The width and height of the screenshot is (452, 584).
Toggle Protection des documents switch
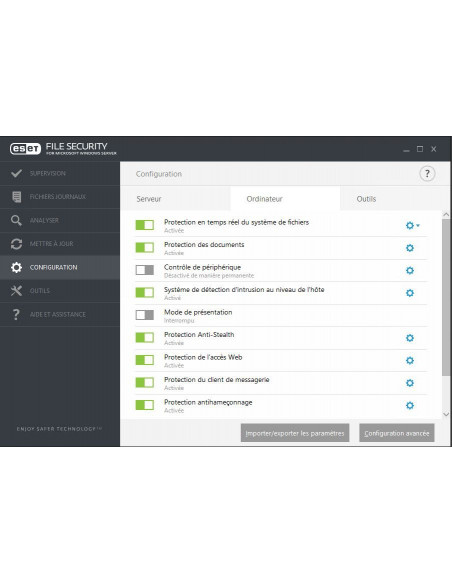(x=144, y=248)
